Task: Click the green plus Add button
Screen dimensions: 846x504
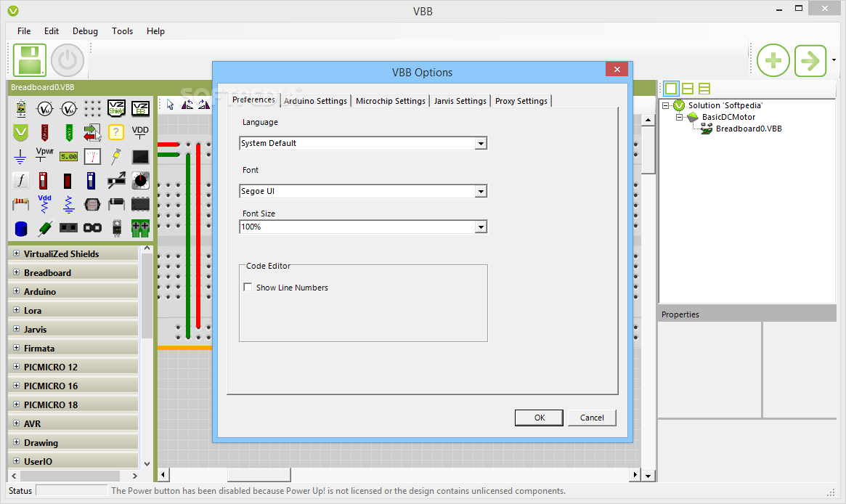Action: pyautogui.click(x=773, y=60)
